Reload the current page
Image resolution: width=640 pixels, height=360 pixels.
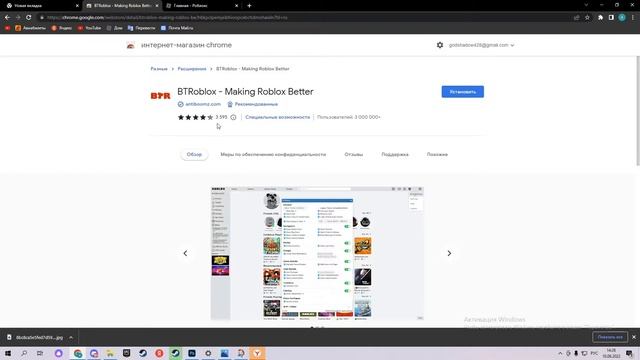pos(29,18)
